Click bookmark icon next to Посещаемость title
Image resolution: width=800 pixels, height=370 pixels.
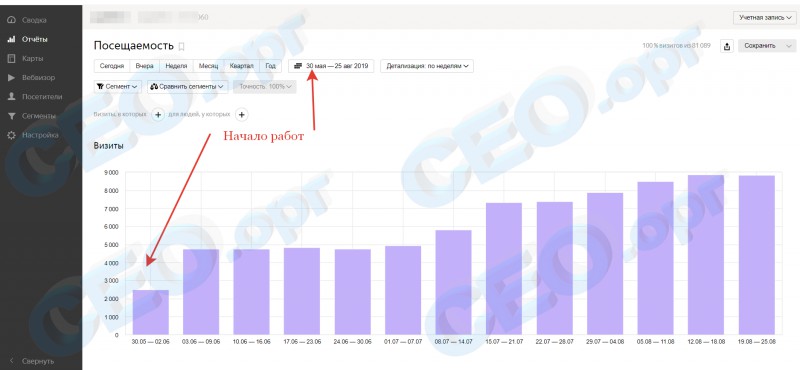(x=181, y=46)
